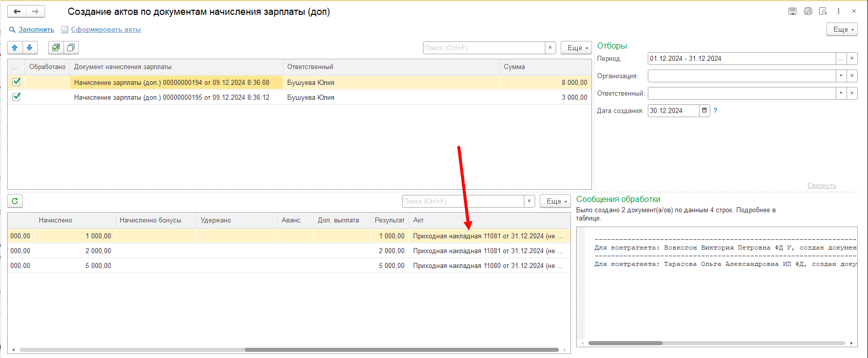Click the message panel horizontal scrollbar
The width and height of the screenshot is (868, 358).
[625, 343]
